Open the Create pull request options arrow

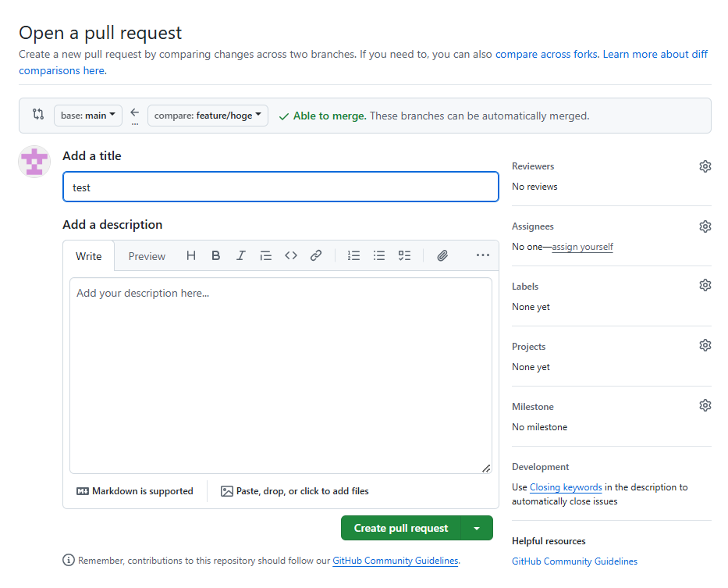click(477, 529)
